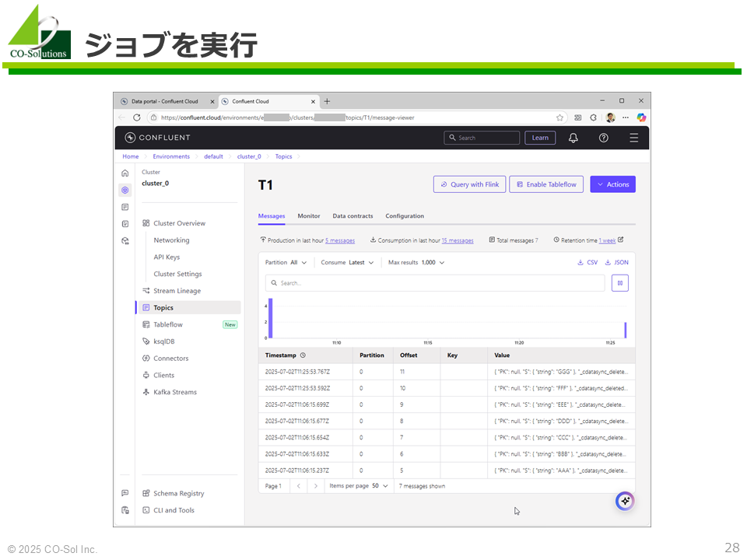Click the message Search field

(x=435, y=283)
